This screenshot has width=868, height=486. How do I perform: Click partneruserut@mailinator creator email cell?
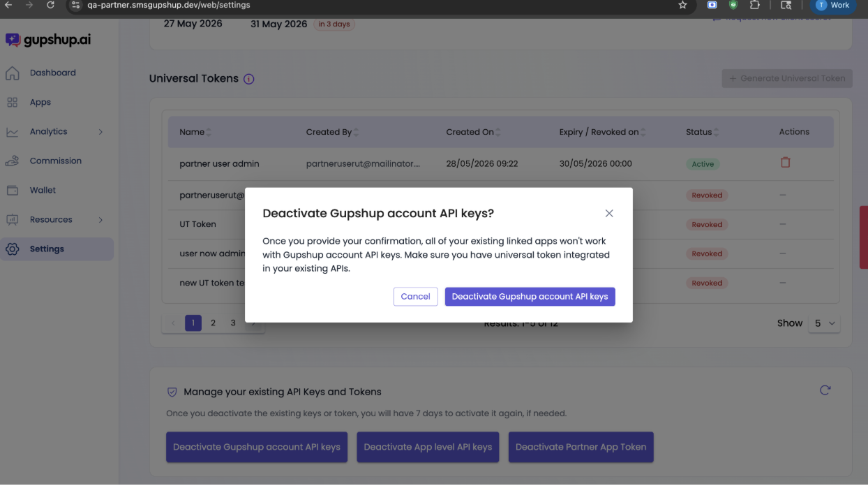(x=364, y=163)
